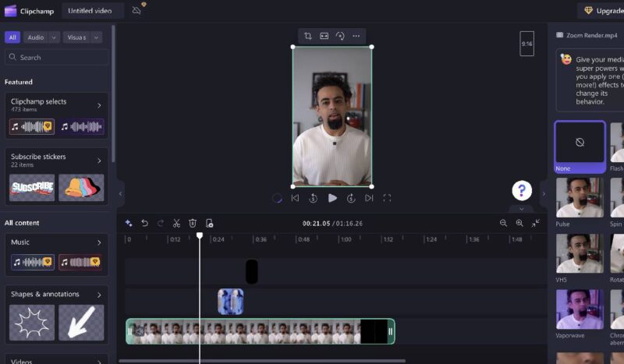Image resolution: width=624 pixels, height=364 pixels.
Task: Select the black clip on the top track
Action: [251, 272]
